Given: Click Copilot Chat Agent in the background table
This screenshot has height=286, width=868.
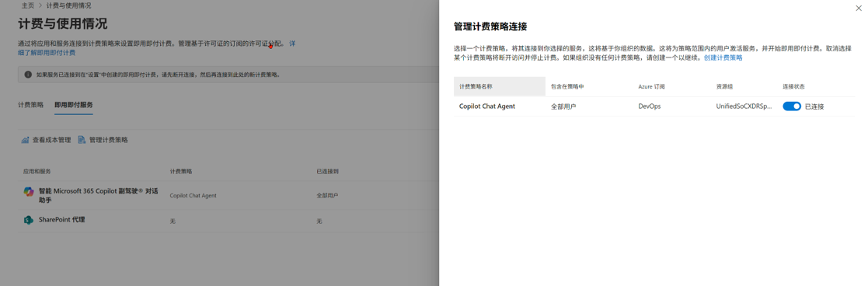Looking at the screenshot, I should coord(193,195).
